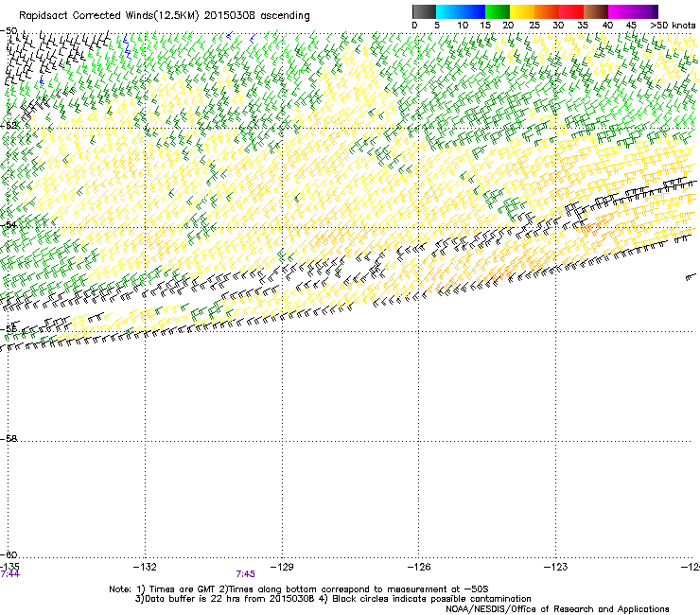Click the orange 25-30 knots legend color
This screenshot has height=615, width=700.
547,11
